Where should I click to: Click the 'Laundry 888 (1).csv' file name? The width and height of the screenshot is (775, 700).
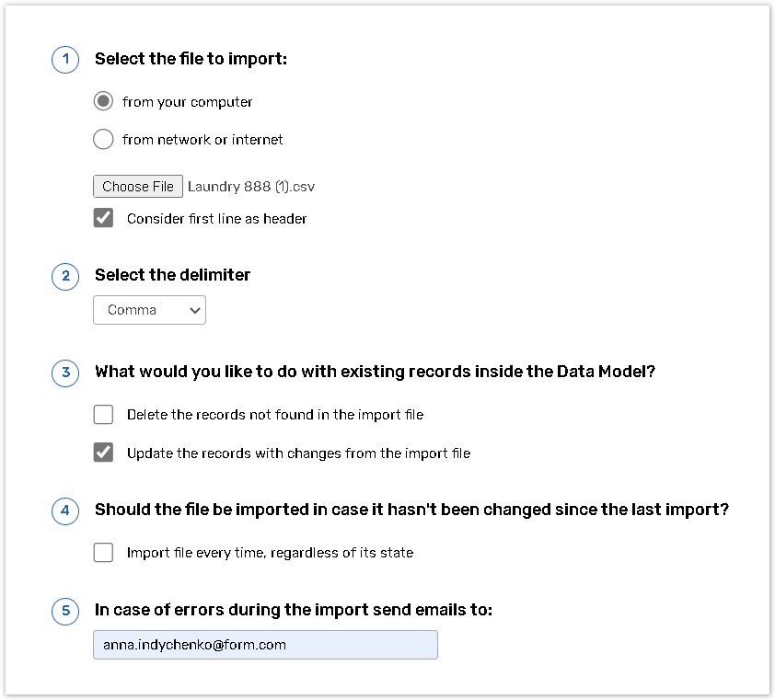coord(251,187)
